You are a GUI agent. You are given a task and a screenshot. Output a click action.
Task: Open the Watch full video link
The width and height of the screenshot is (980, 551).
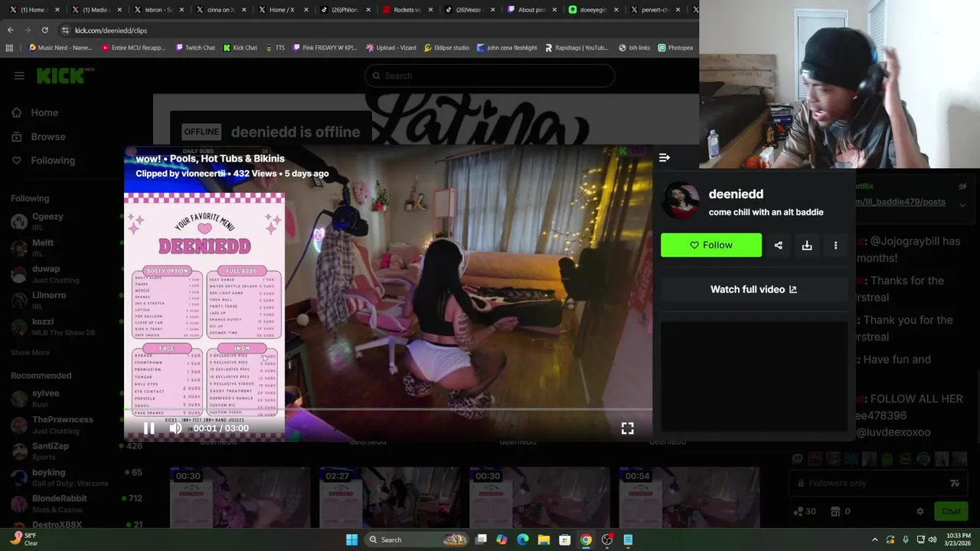point(753,289)
